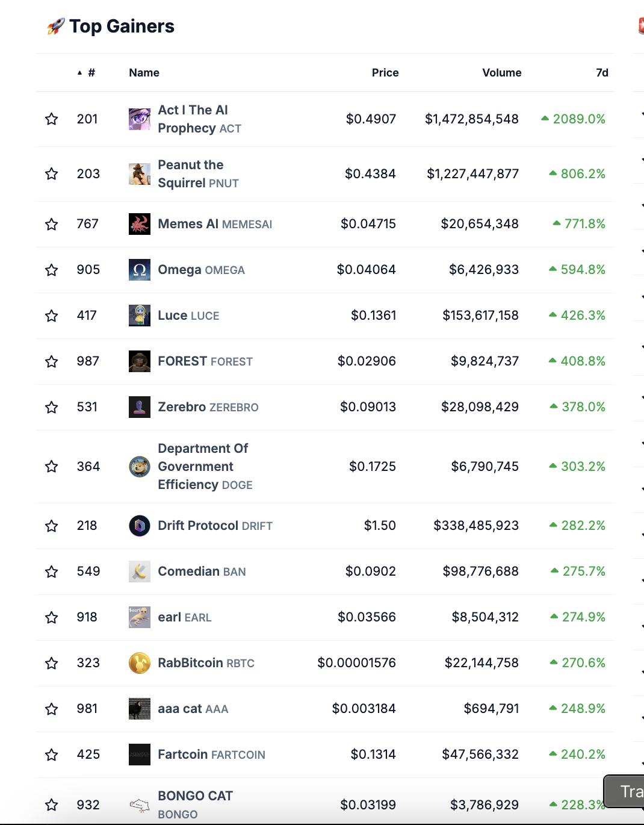
Task: Sort by the Price column header
Action: pos(385,73)
